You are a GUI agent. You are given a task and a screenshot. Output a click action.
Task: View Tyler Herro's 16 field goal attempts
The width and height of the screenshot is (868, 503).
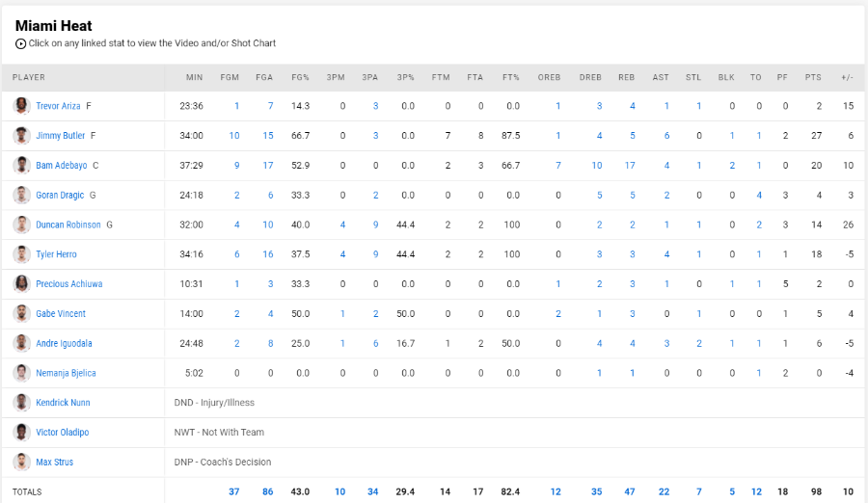268,254
